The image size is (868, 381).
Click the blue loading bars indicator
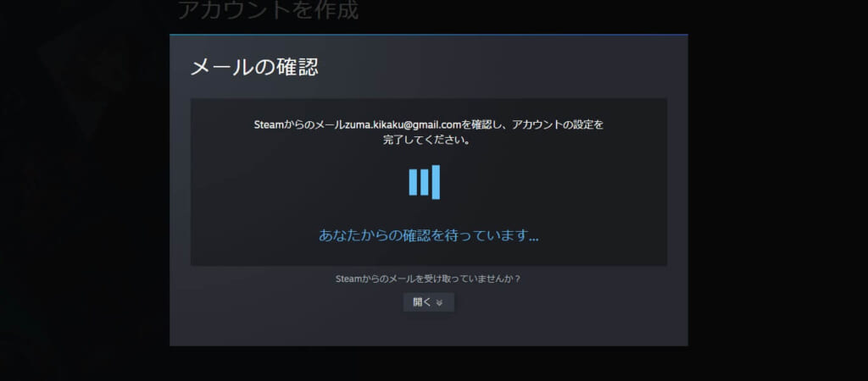(425, 182)
